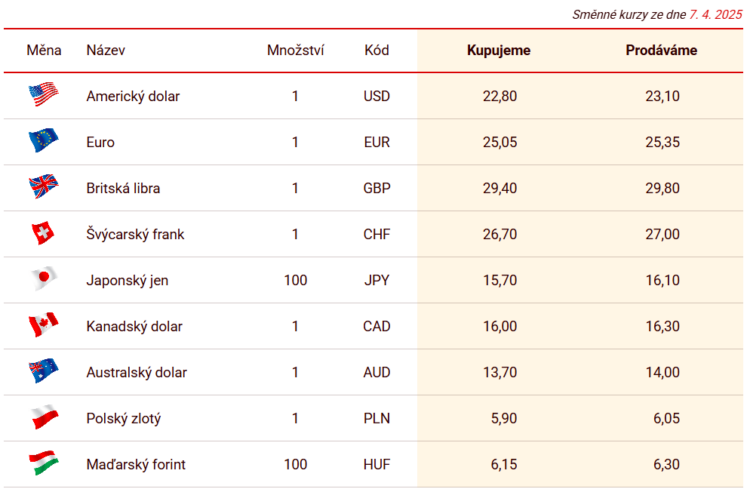Click the British flag icon
This screenshot has width=750, height=492.
click(x=44, y=186)
